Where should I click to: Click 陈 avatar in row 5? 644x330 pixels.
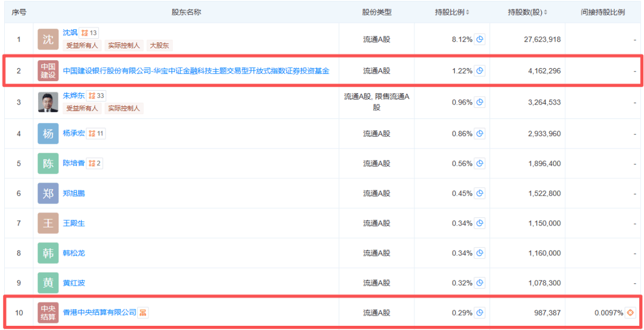click(x=48, y=163)
